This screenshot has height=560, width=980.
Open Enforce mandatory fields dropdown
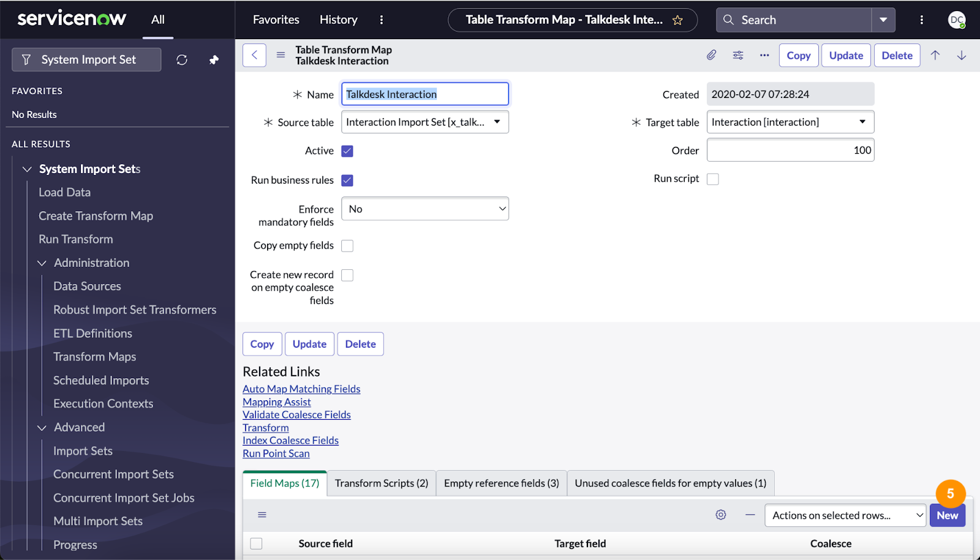tap(425, 209)
